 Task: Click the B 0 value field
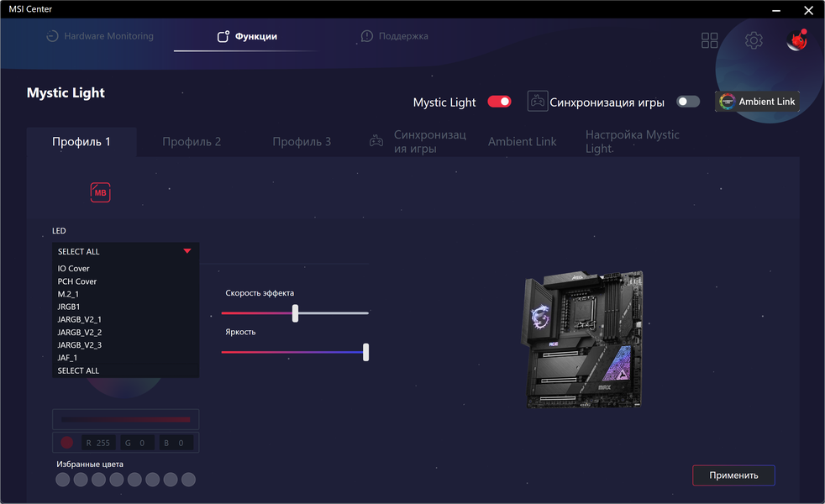176,443
